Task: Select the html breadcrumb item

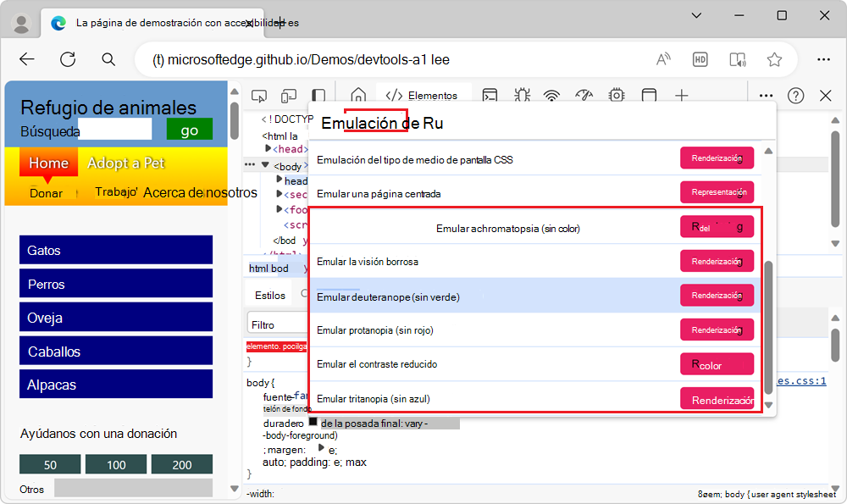Action: tap(258, 269)
